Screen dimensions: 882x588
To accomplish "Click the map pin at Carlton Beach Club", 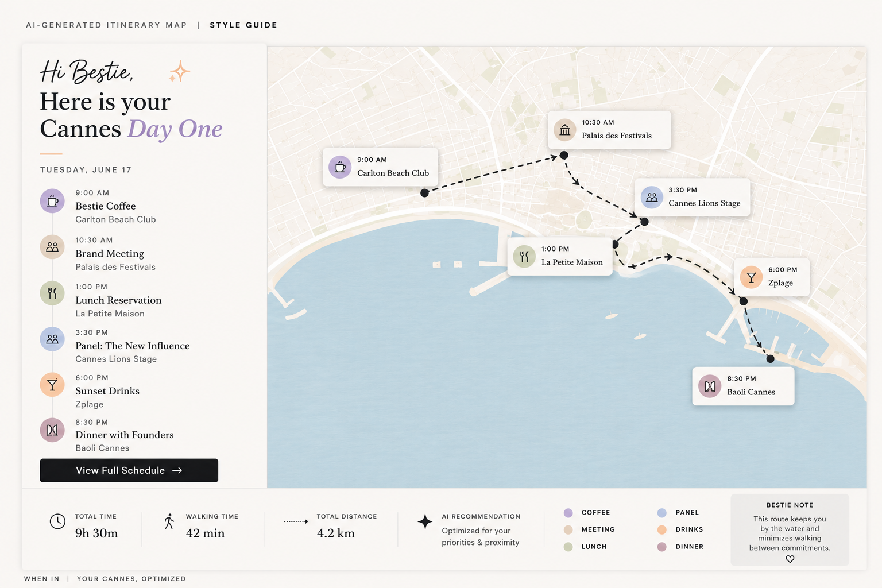I will pyautogui.click(x=424, y=193).
